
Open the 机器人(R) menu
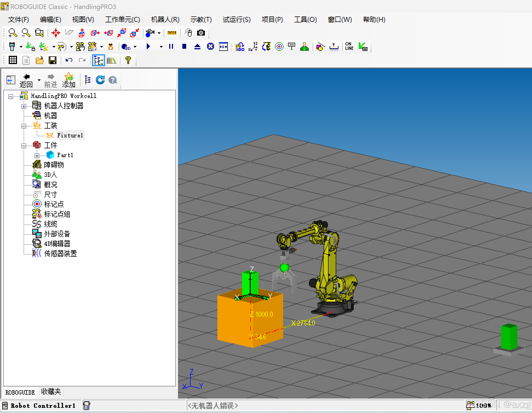(165, 20)
